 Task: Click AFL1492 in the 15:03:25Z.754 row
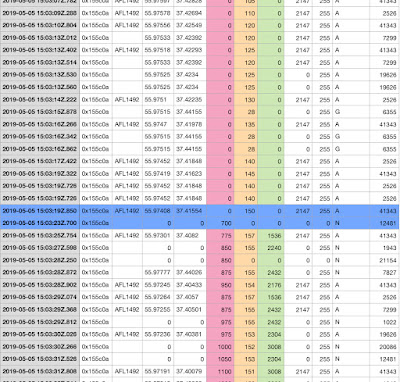pyautogui.click(x=127, y=235)
